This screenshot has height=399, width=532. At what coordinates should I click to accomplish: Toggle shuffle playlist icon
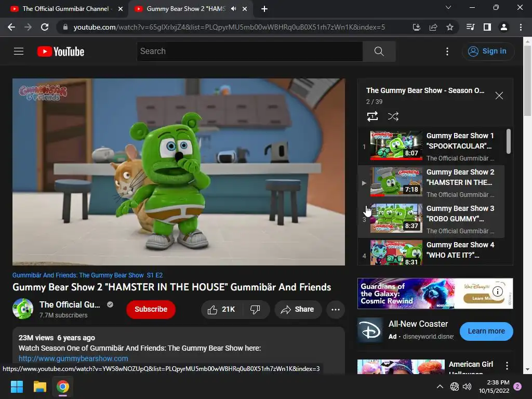393,116
